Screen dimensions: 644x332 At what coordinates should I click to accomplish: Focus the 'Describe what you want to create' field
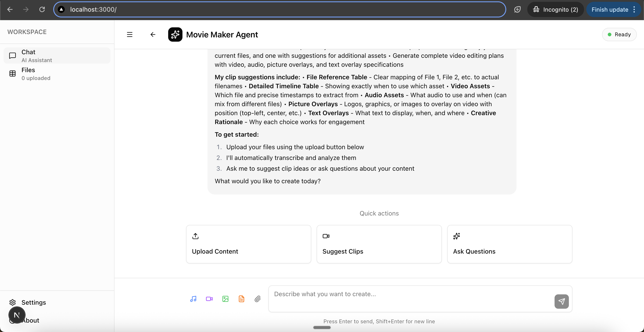click(x=410, y=298)
